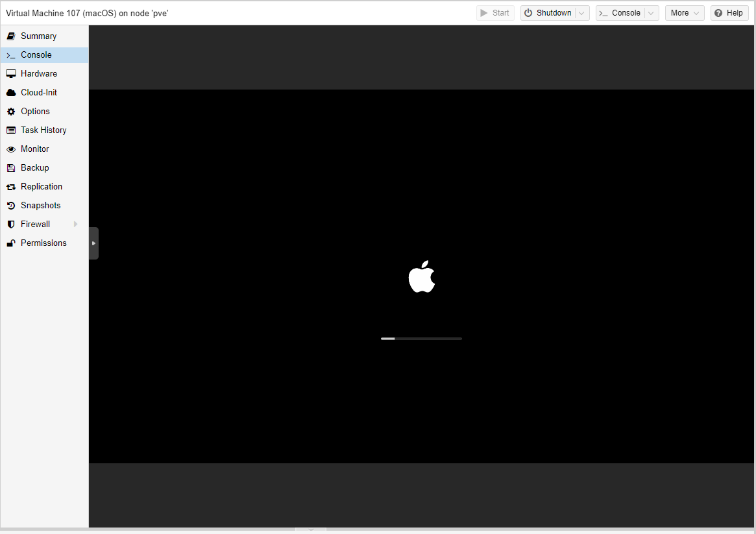Open the Help button
This screenshot has width=756, height=534.
(729, 13)
